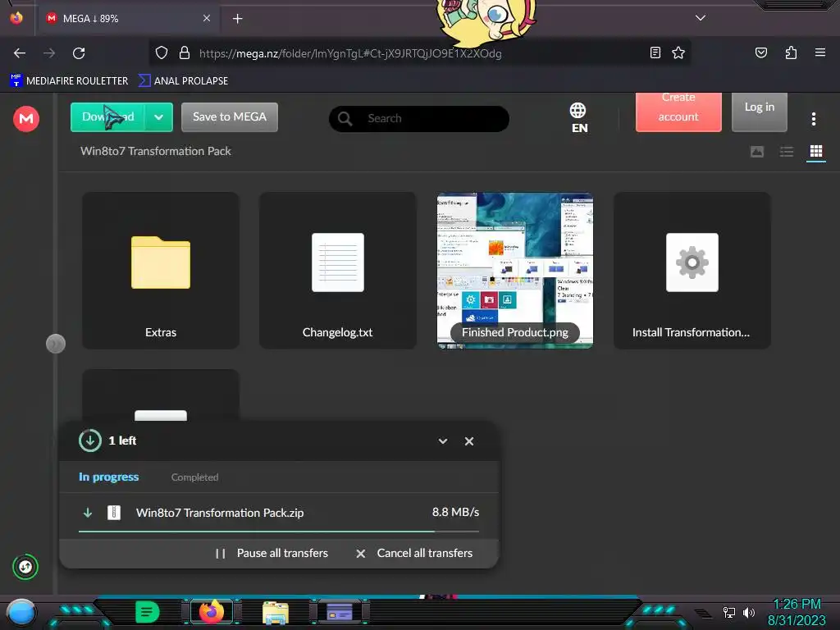Image resolution: width=840 pixels, height=630 pixels.
Task: Click the download status circle icon beside 1 left
Action: (90, 441)
